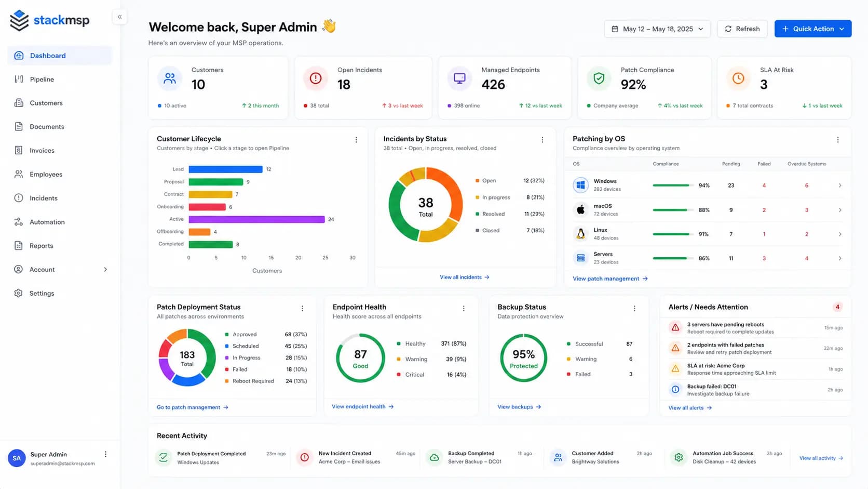Open Backup Status options menu
Viewport: 868px width, 489px height.
point(634,309)
